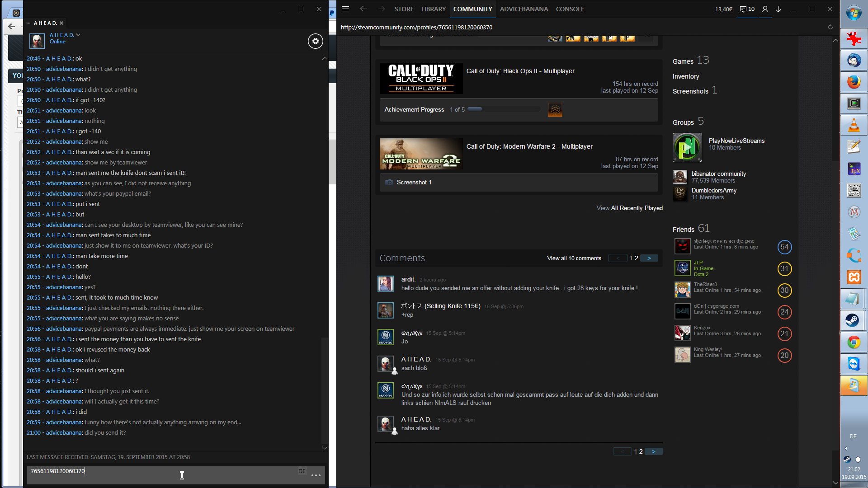Reload the Steam community page
This screenshot has width=868, height=488.
pyautogui.click(x=830, y=27)
